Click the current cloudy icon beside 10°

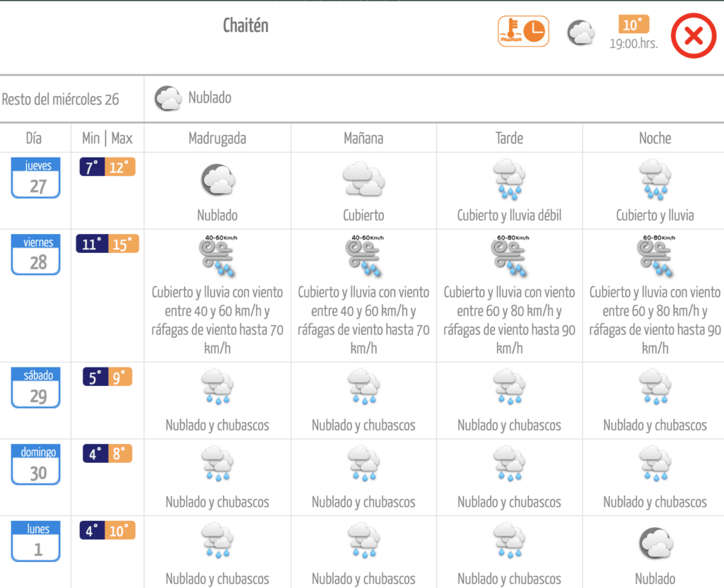point(581,33)
